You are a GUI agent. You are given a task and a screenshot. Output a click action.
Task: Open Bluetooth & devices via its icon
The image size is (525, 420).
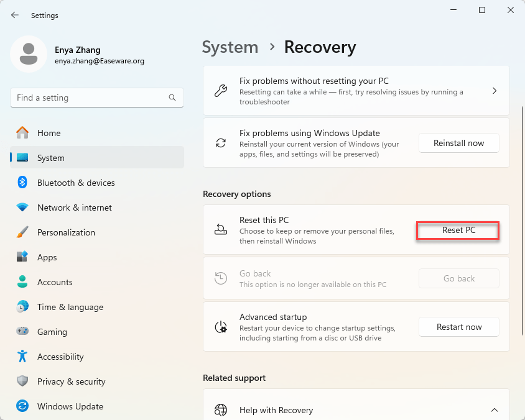pyautogui.click(x=22, y=183)
